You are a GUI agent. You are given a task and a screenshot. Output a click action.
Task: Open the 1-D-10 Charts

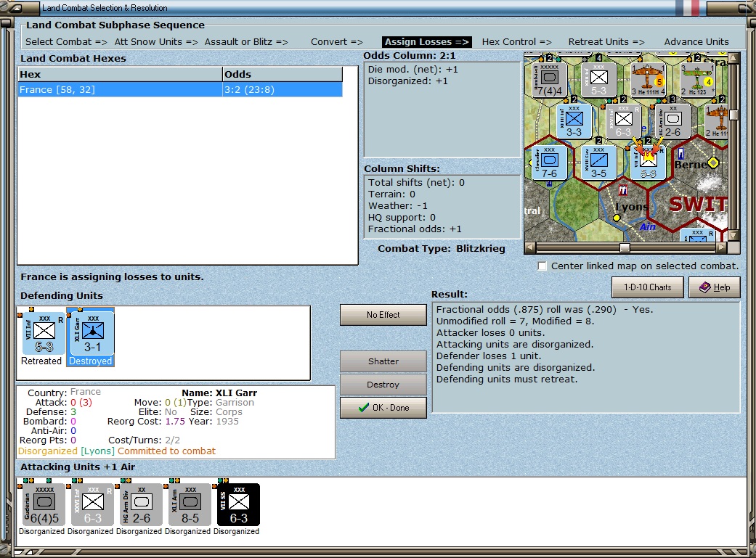(x=648, y=287)
